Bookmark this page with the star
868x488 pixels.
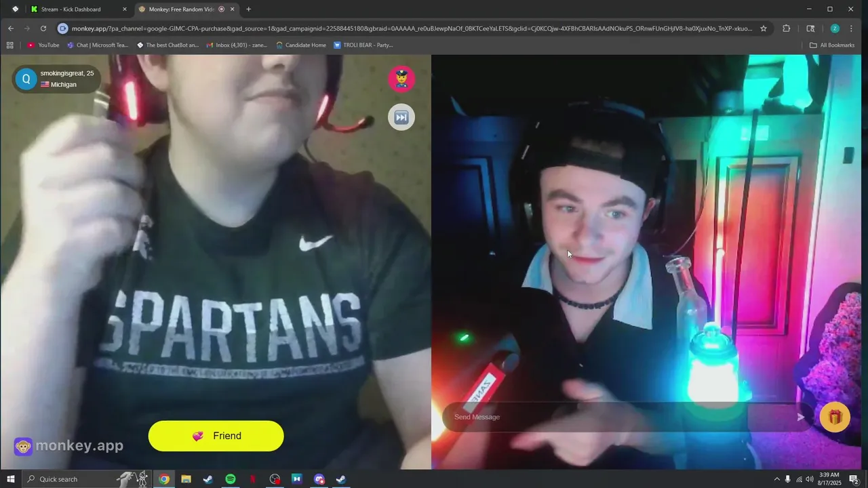pos(764,28)
